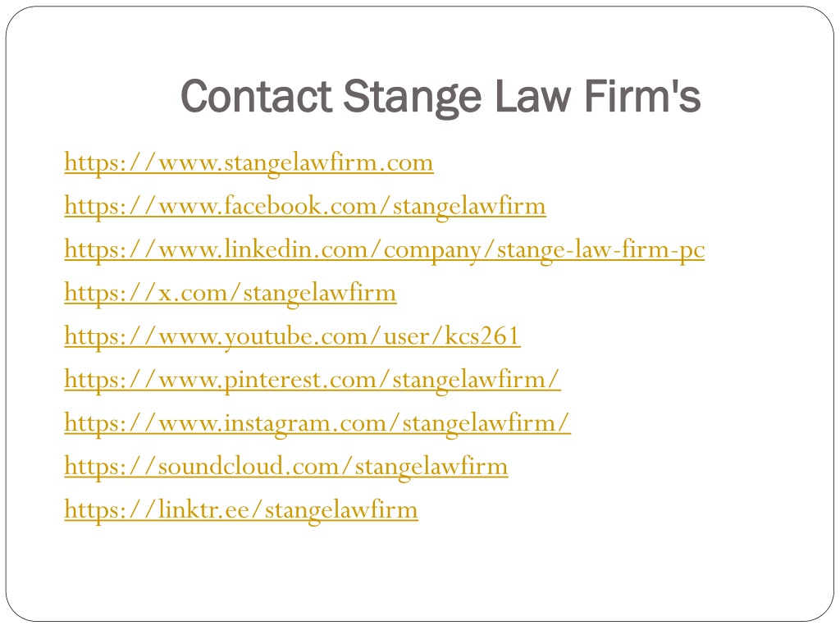Open the www.stangelawfirm.com website link

coord(249,163)
